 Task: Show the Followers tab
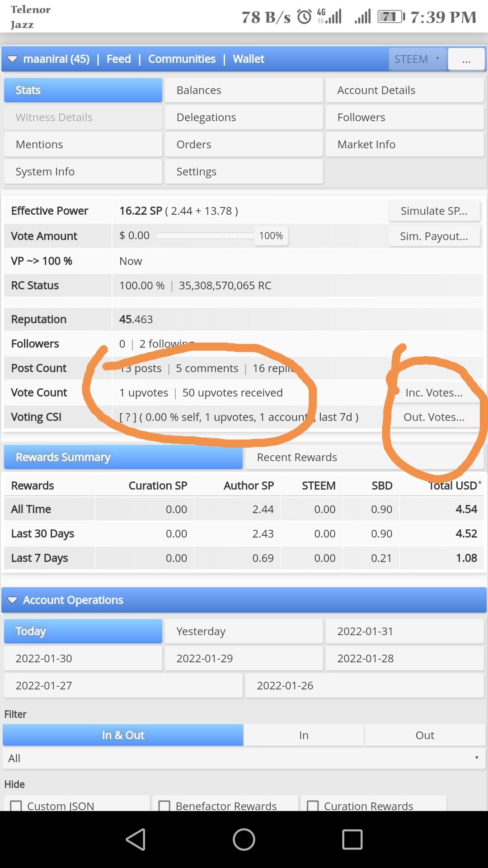click(405, 117)
